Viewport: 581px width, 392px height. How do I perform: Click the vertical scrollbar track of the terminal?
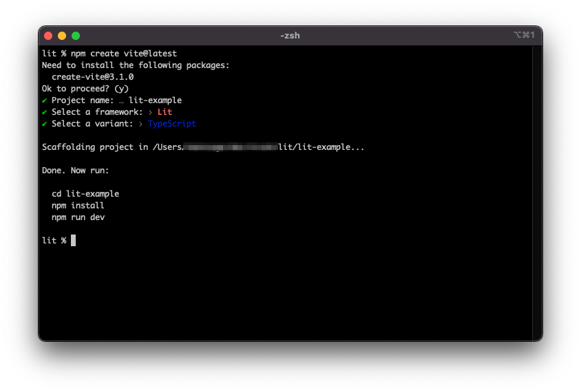(x=537, y=193)
